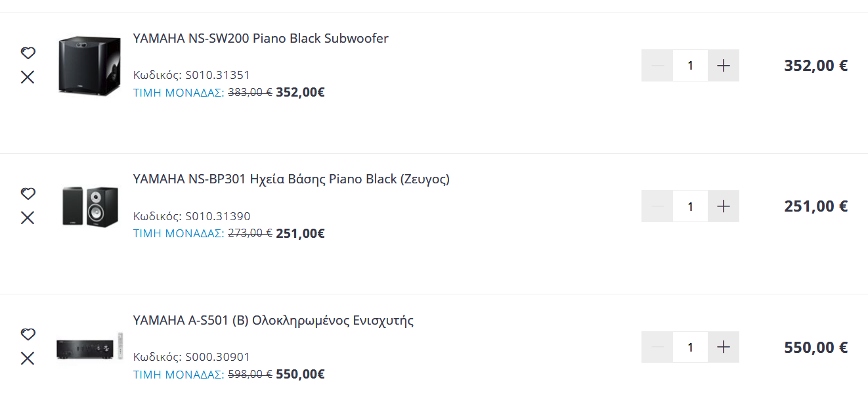Image resolution: width=868 pixels, height=416 pixels.
Task: Add NS-BP301 speakers to wishlist heart
Action: click(x=28, y=194)
